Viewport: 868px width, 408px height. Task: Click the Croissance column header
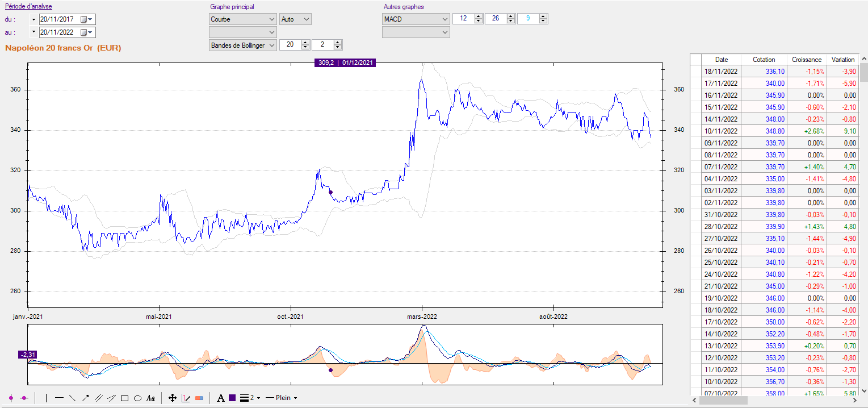click(807, 59)
